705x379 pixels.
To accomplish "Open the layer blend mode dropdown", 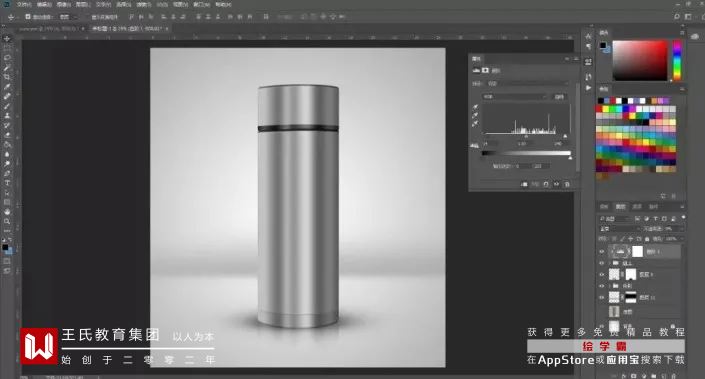I will pos(620,229).
